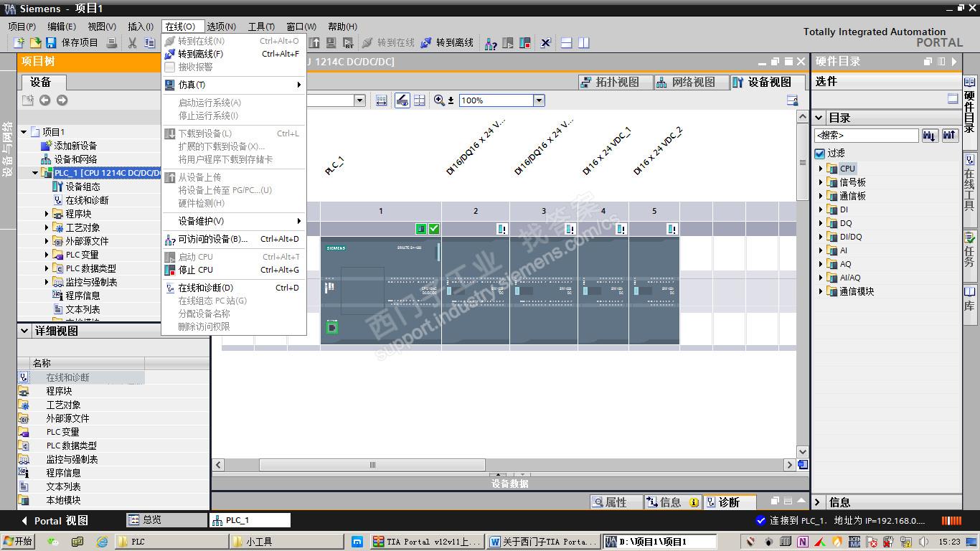Split editor space horizontally

tap(566, 43)
